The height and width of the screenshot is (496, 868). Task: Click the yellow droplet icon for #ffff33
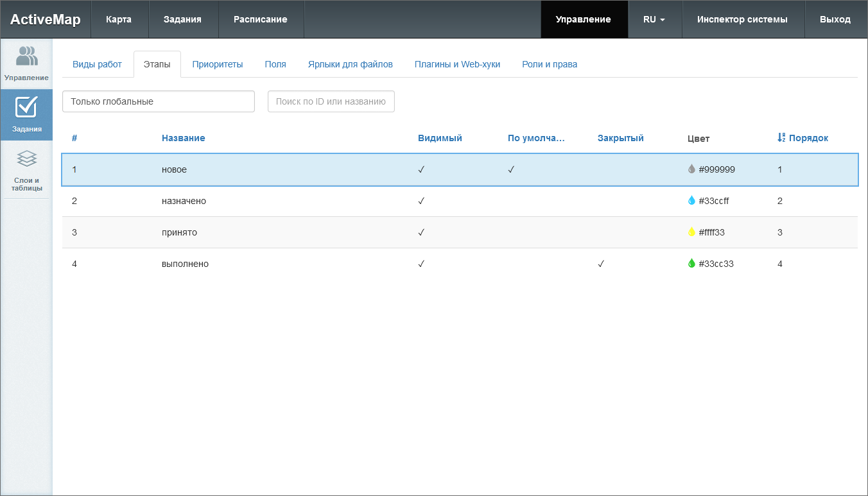click(691, 232)
